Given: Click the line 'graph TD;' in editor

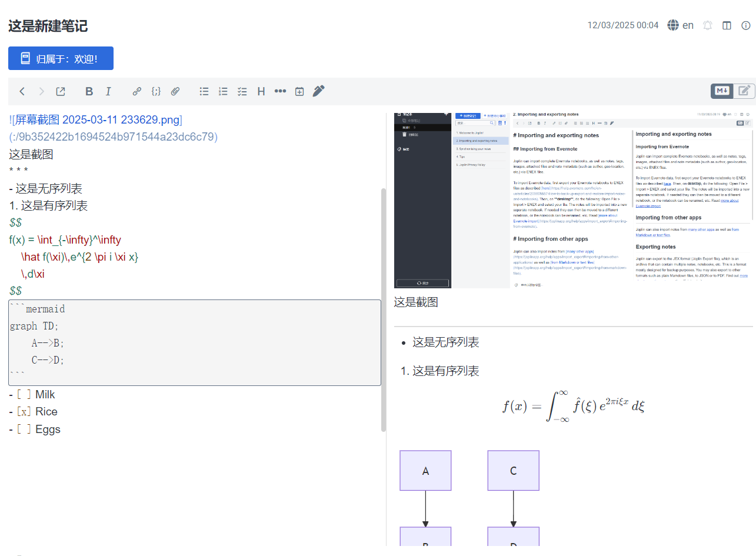Looking at the screenshot, I should (x=35, y=326).
